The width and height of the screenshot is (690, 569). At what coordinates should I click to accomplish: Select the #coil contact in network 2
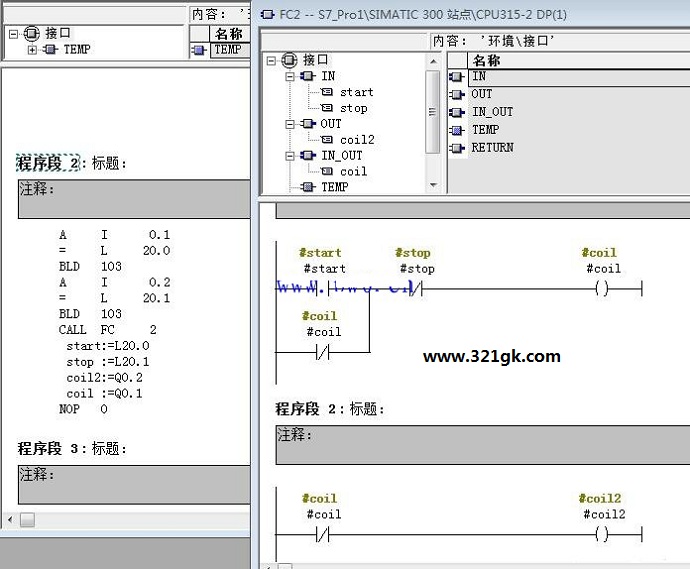coord(323,535)
